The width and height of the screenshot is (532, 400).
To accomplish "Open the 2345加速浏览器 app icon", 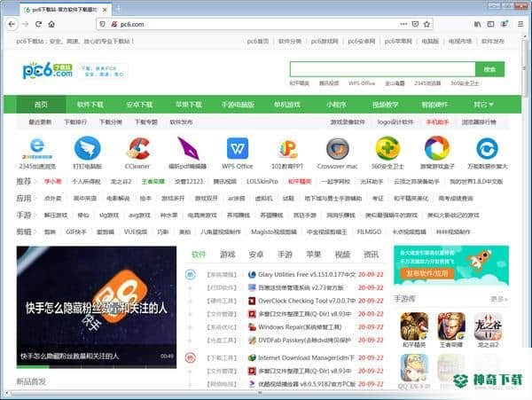I will 37,148.
